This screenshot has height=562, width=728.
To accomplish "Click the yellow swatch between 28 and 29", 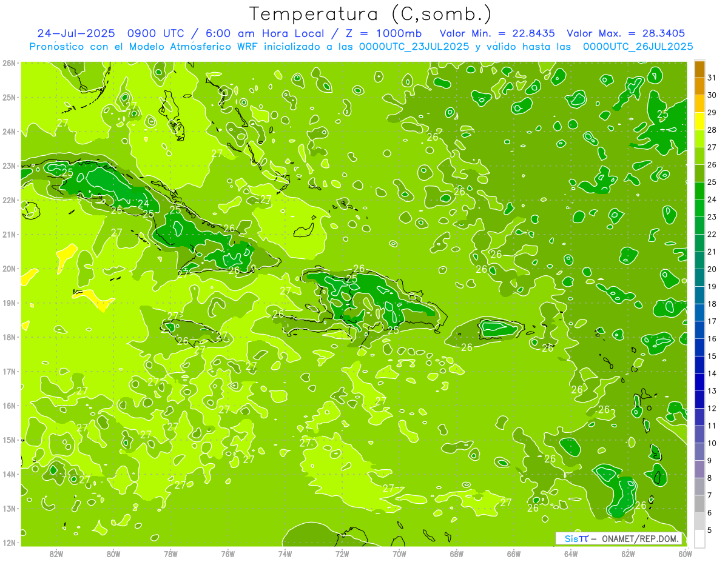I will click(x=699, y=121).
